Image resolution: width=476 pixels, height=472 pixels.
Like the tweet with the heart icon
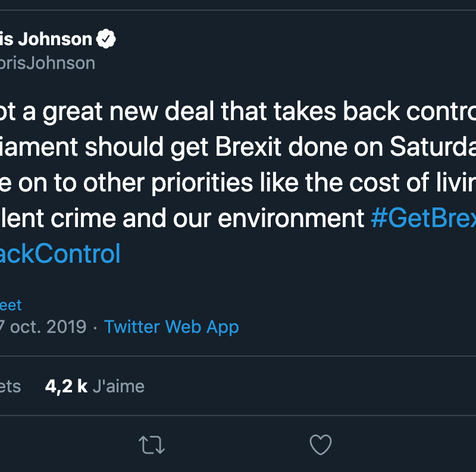(x=321, y=445)
